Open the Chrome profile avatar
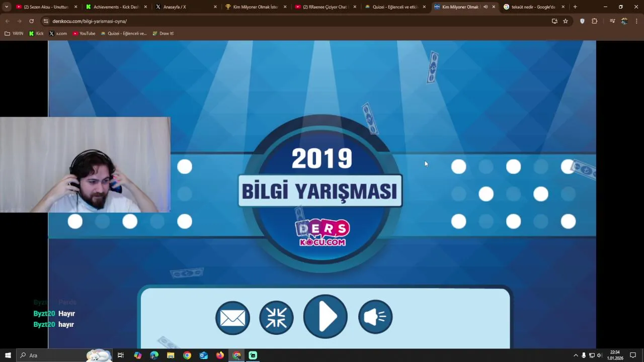644x362 pixels. click(624, 21)
